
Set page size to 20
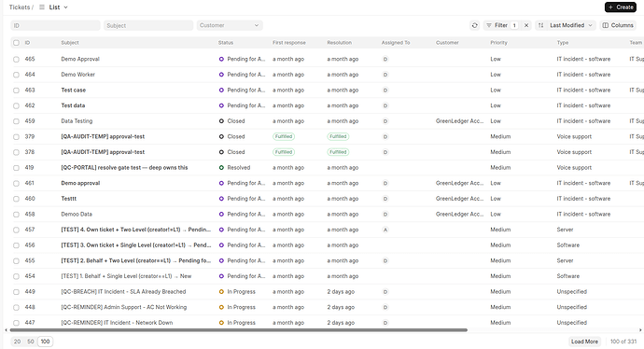(x=17, y=342)
